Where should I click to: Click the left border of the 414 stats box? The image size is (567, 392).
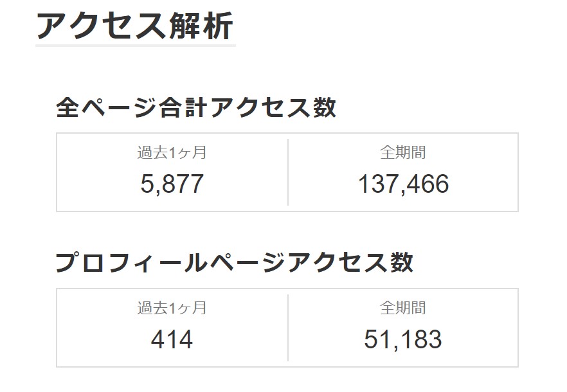(x=57, y=328)
